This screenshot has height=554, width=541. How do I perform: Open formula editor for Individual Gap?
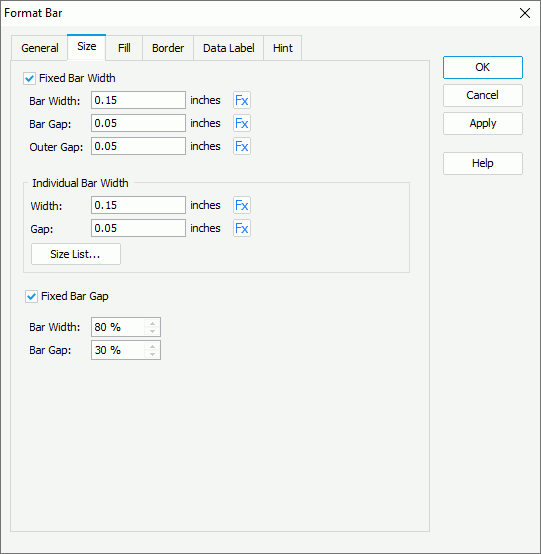(242, 228)
